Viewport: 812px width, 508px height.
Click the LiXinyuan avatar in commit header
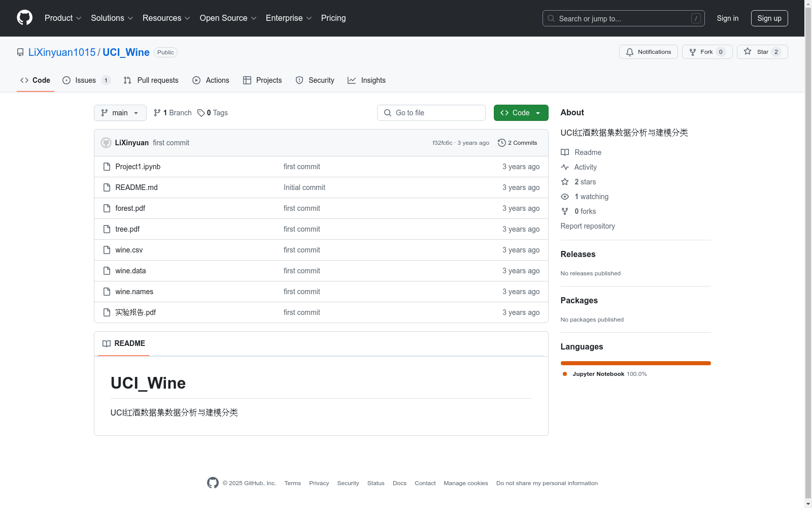pyautogui.click(x=106, y=143)
